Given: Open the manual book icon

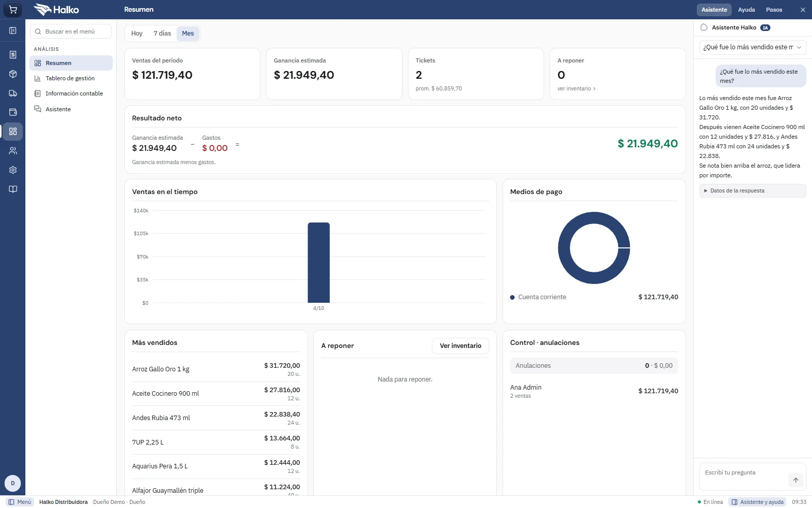Looking at the screenshot, I should coord(13,189).
